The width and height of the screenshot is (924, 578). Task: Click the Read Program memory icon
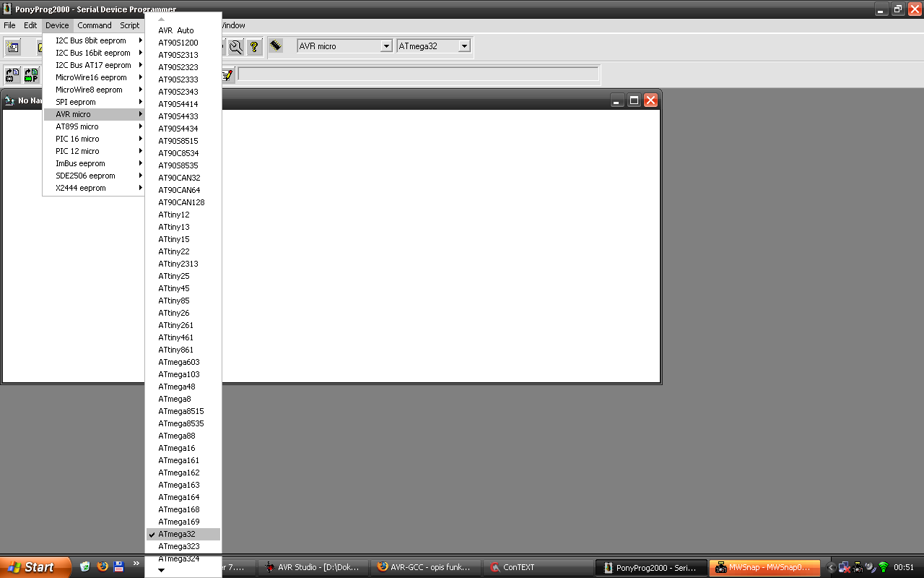31,74
